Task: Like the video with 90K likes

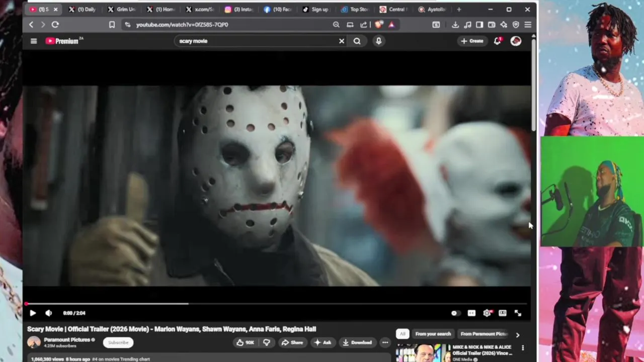Action: (245, 343)
